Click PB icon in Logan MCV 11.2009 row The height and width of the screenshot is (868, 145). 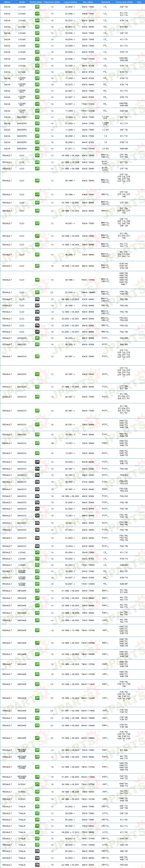(x=37, y=110)
